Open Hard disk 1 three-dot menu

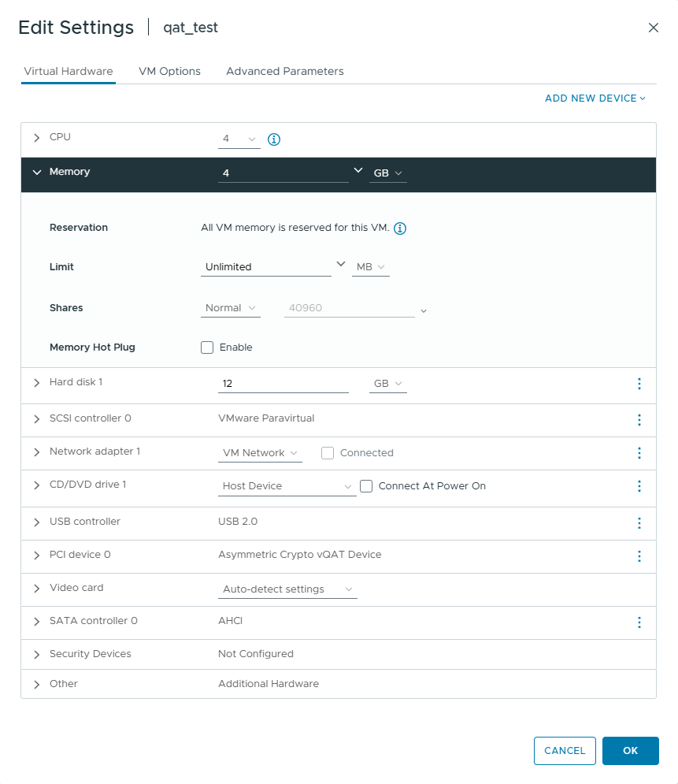tap(639, 384)
